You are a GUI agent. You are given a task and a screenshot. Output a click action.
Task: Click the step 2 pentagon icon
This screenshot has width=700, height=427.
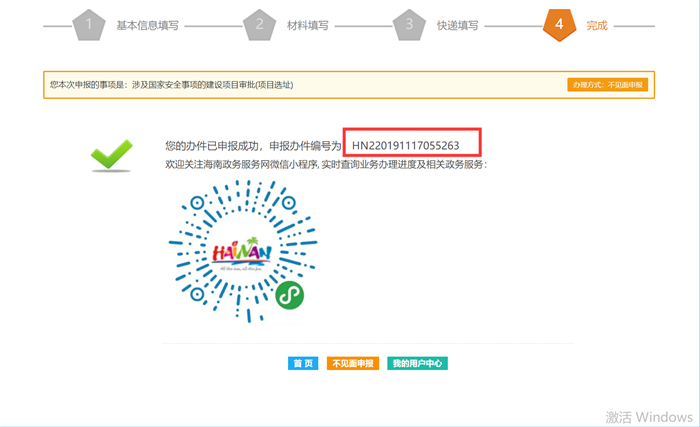(259, 25)
